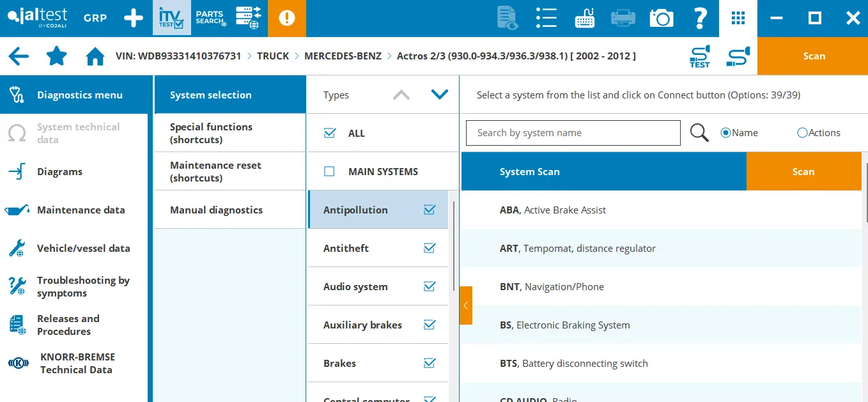Toggle the ALL checkbox
This screenshot has height=402, width=868.
pos(330,133)
